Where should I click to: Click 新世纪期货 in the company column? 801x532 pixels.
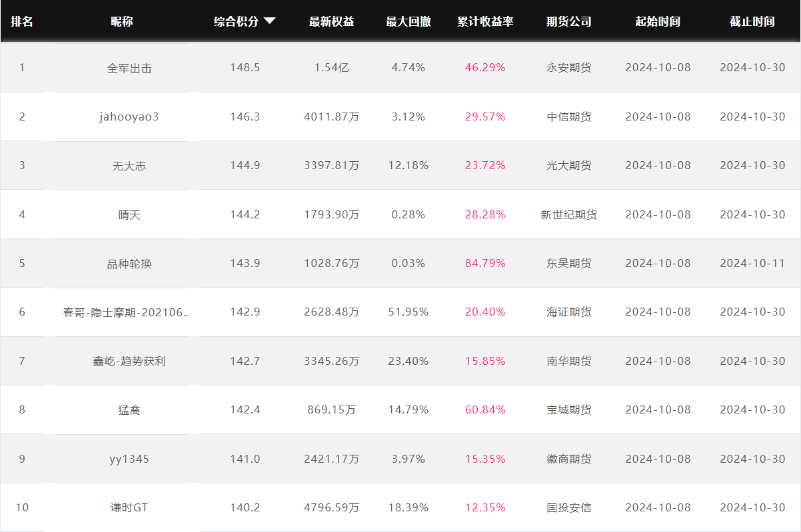(x=568, y=214)
